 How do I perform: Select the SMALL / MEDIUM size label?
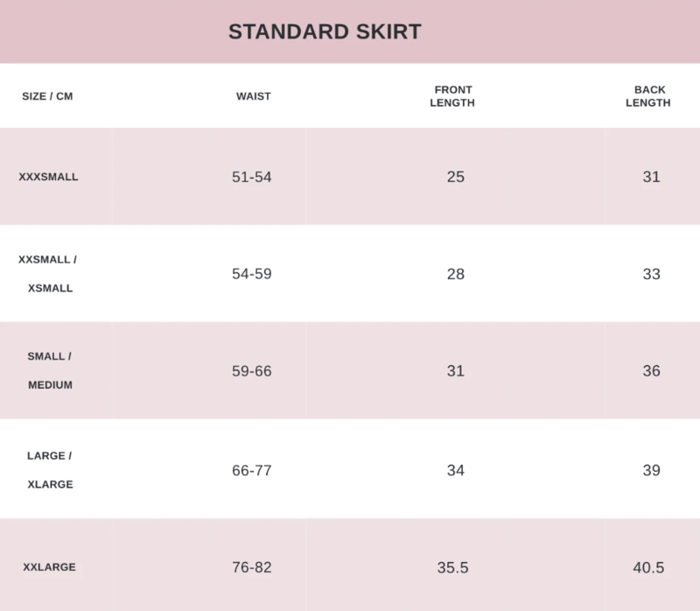50,370
